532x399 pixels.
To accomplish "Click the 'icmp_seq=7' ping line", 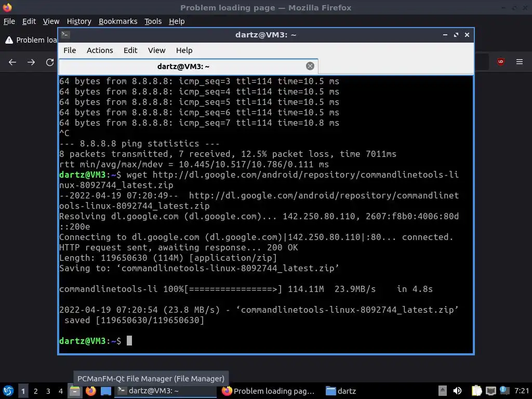I will (199, 123).
